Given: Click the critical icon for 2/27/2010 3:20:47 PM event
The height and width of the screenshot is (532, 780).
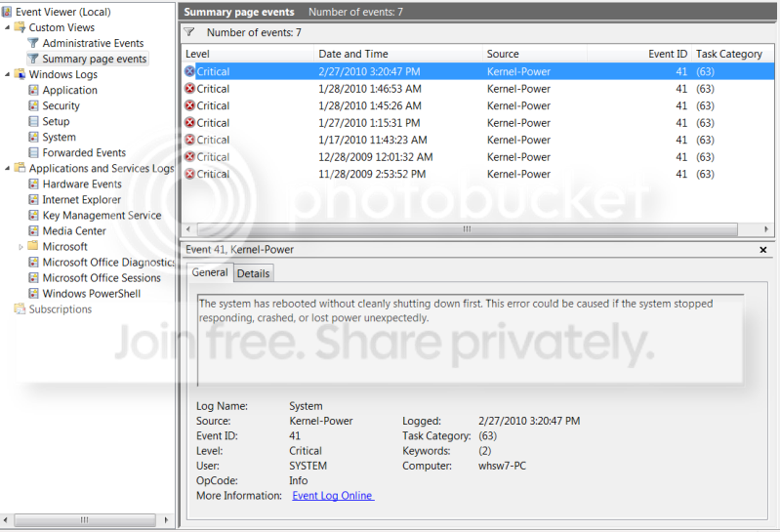Looking at the screenshot, I should (x=189, y=71).
